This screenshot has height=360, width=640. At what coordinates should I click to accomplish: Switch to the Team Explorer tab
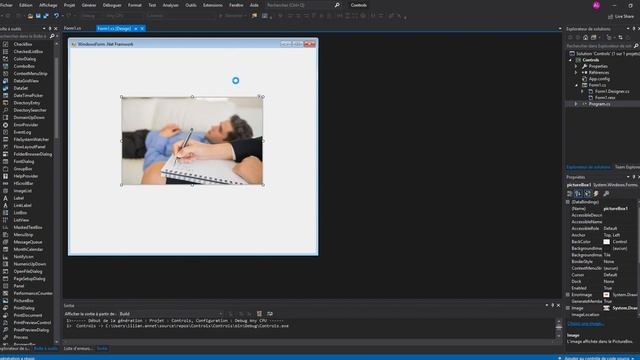coord(627,167)
